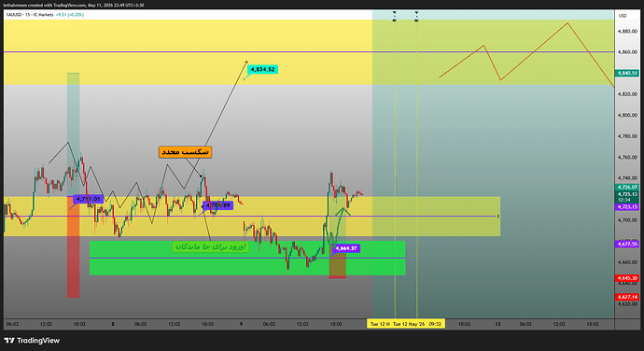This screenshot has width=644, height=351.
Task: Click the yellow Tue 12 May '26 09:32 time label
Action: click(x=417, y=324)
